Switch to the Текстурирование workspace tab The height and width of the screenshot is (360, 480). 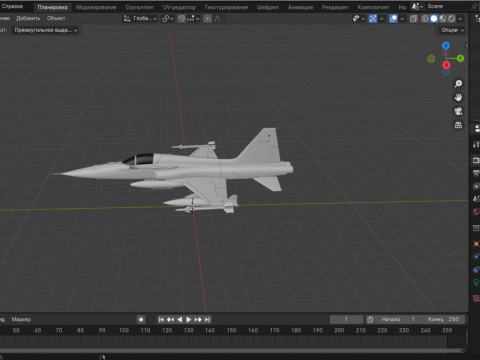tap(226, 7)
